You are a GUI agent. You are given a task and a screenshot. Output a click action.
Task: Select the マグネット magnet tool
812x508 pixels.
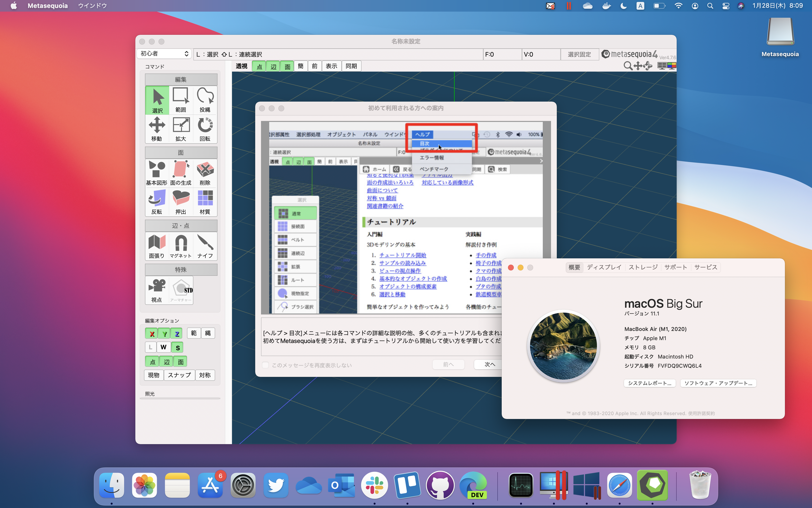click(x=181, y=246)
